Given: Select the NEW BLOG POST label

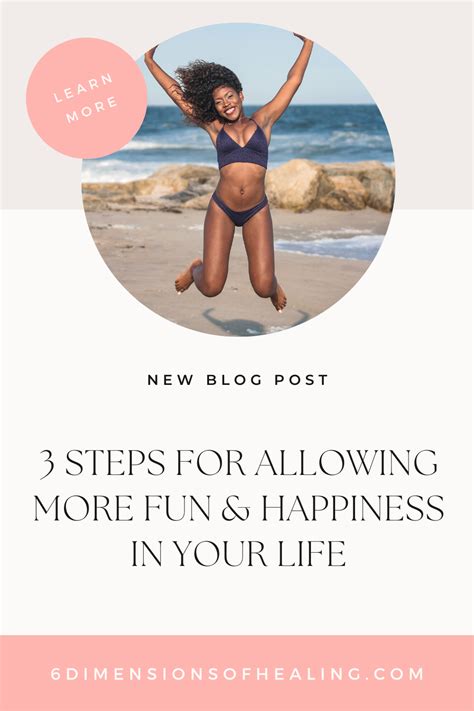Looking at the screenshot, I should [x=238, y=380].
